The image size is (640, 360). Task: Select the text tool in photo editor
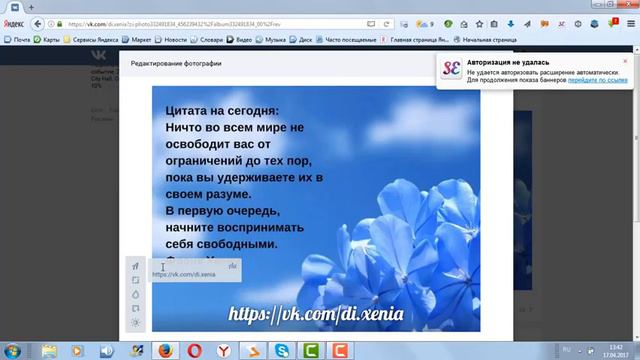pos(136,266)
